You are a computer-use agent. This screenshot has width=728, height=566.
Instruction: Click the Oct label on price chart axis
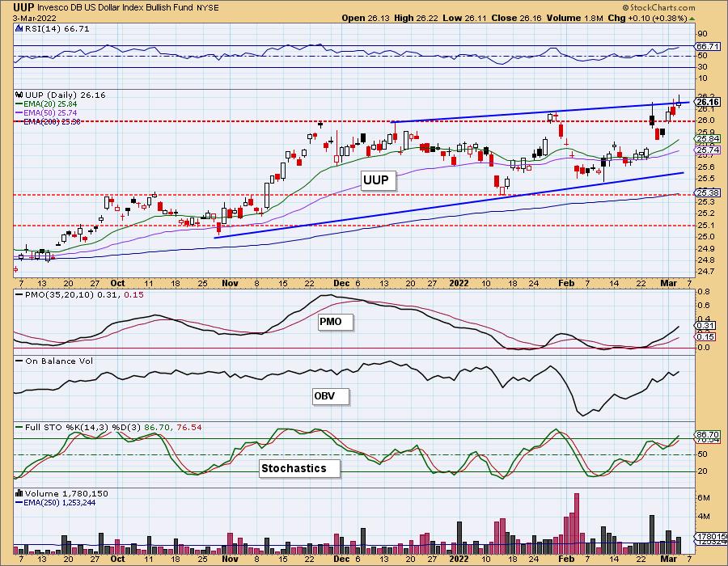click(117, 283)
